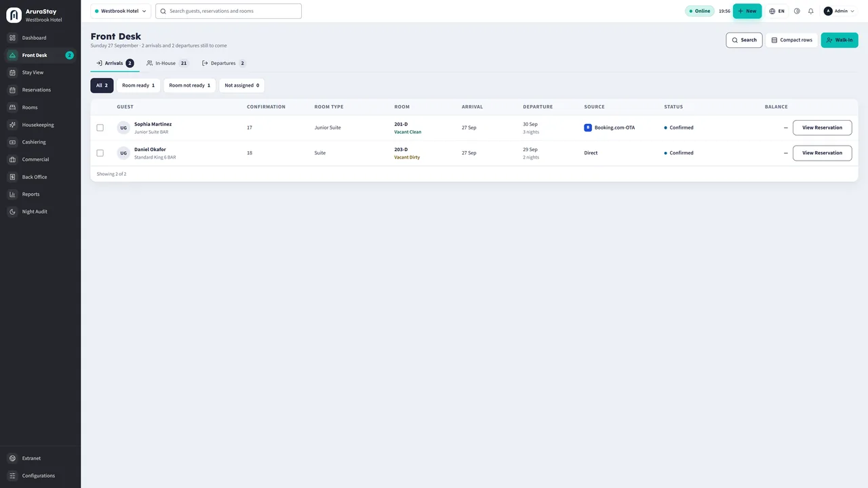Open the Admin user menu
This screenshot has width=868, height=488.
839,11
